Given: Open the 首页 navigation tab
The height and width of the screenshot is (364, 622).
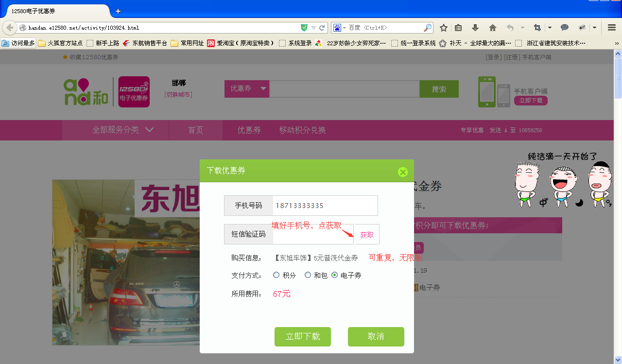Looking at the screenshot, I should [195, 130].
